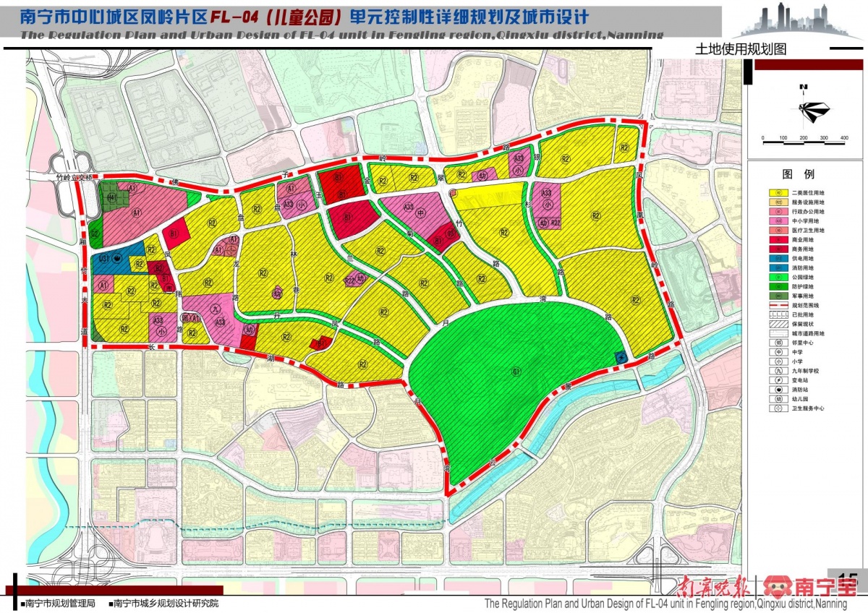Screen dimensions: 868x613
Task: Click the substation lightning icon beside the green park
Action: pyautogui.click(x=620, y=357)
